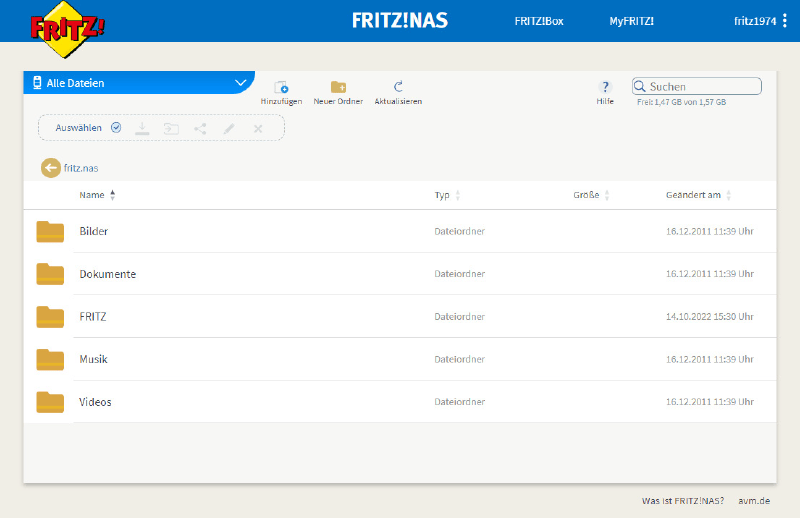Click the Videos folder icon
The image size is (800, 518).
tap(50, 402)
